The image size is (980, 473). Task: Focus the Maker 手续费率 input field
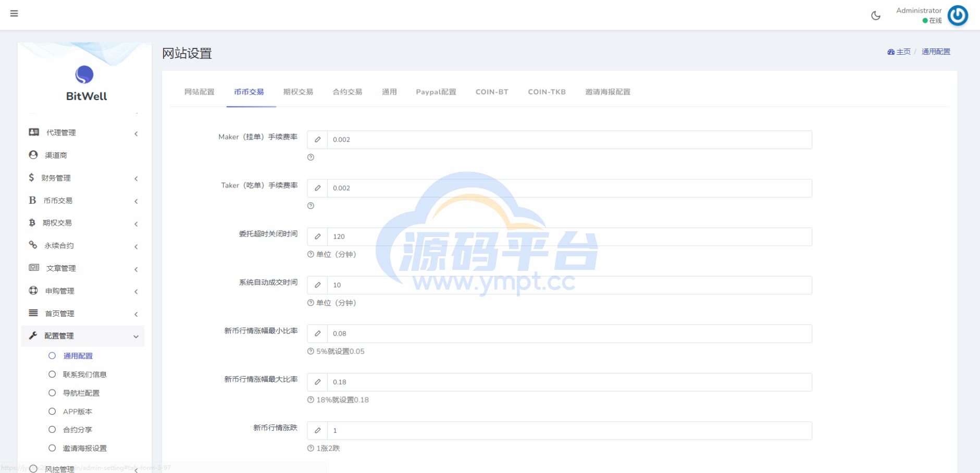tap(569, 140)
